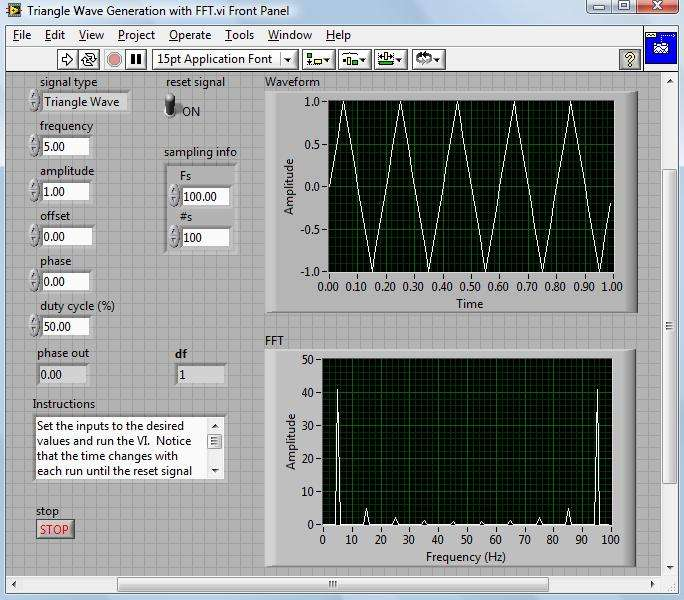Click the #s field showing 100
Image resolution: width=684 pixels, height=600 pixels.
point(205,237)
